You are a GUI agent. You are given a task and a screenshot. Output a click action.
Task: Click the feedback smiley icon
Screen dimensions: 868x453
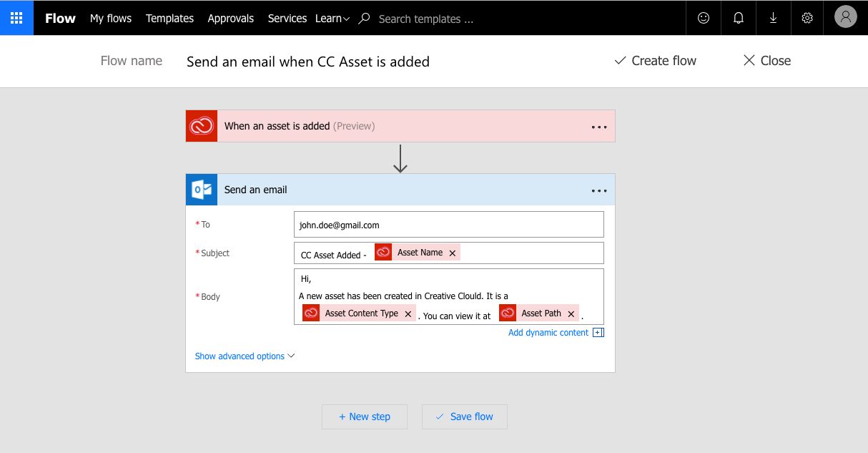(704, 18)
